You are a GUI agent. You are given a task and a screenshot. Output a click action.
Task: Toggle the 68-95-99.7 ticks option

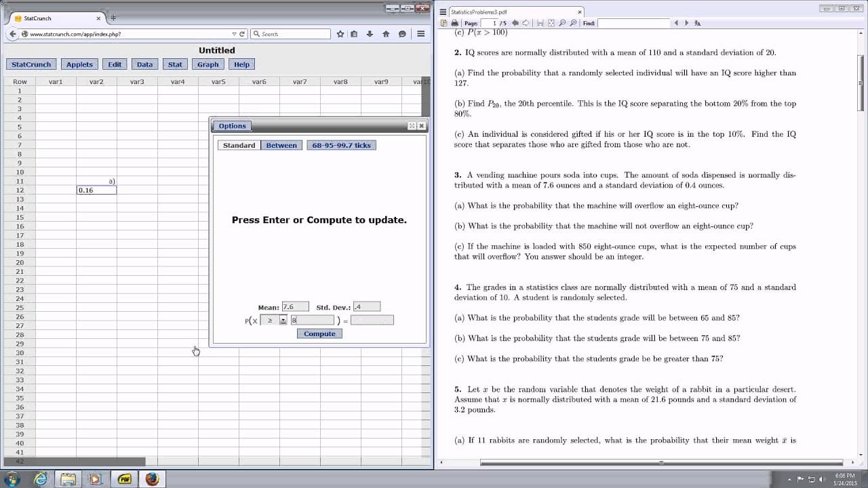click(341, 145)
